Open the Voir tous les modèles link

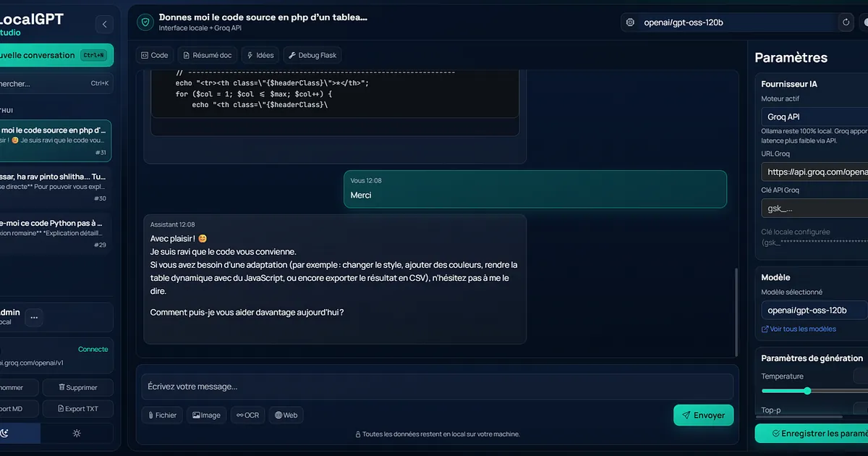coord(799,329)
